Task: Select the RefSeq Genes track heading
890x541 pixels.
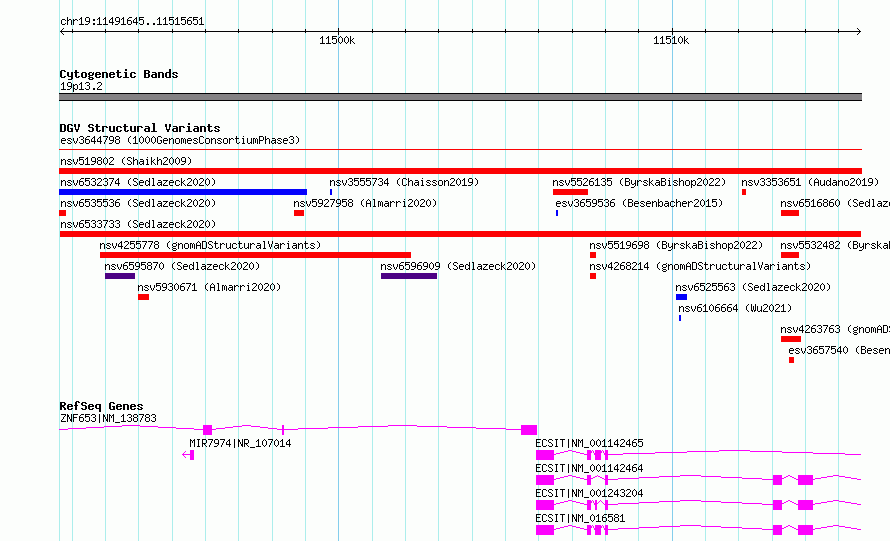Action: pos(101,406)
